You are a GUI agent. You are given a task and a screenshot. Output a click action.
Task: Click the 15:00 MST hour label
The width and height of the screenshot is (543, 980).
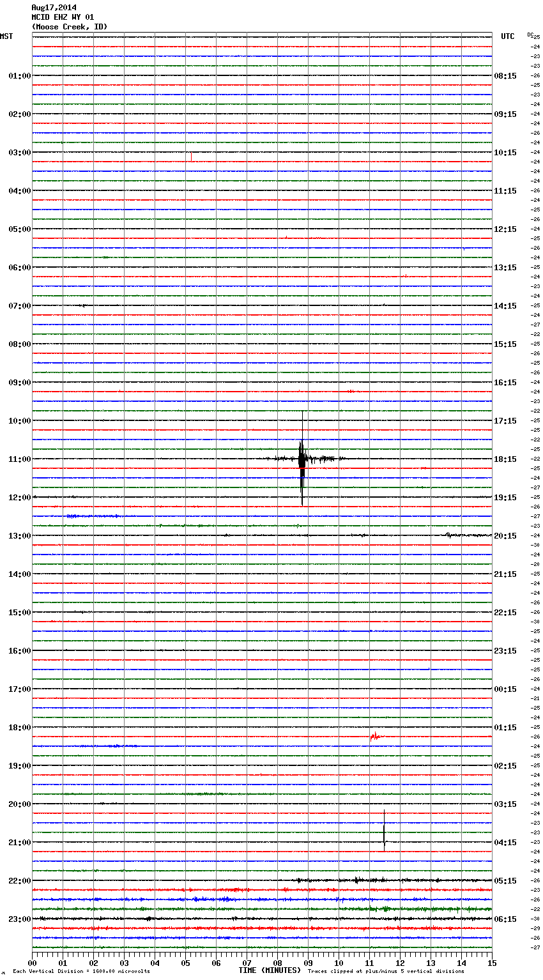(x=19, y=613)
